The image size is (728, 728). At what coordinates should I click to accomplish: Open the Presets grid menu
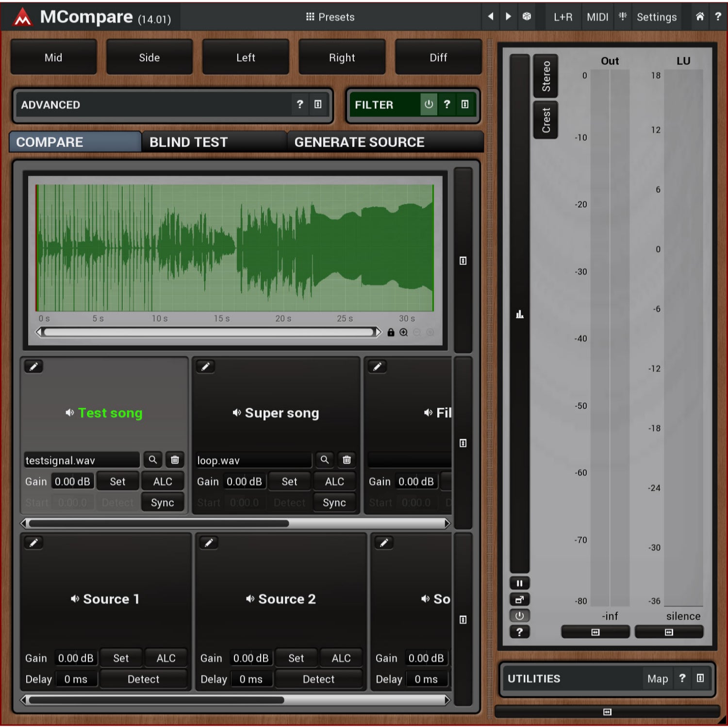coord(330,17)
